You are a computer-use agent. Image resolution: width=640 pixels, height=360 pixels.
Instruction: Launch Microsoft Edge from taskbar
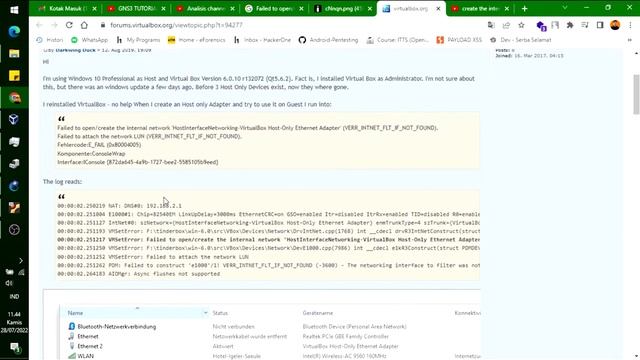[x=14, y=31]
